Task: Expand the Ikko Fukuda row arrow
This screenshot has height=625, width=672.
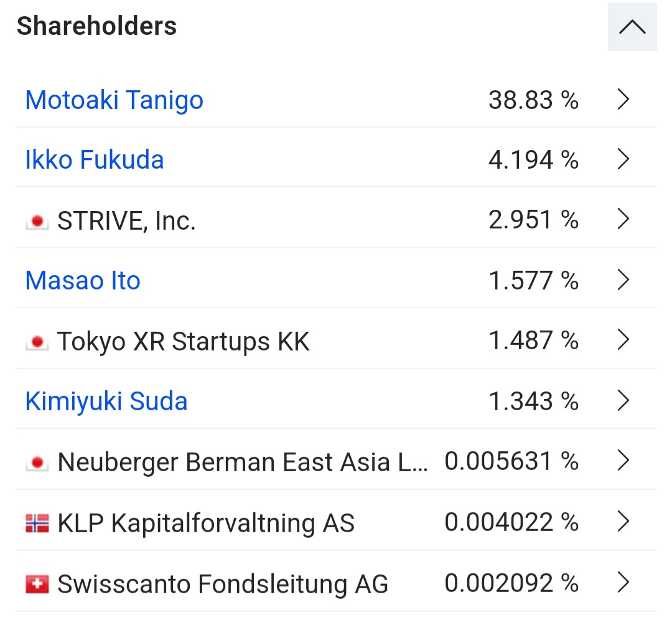Action: pyautogui.click(x=623, y=160)
